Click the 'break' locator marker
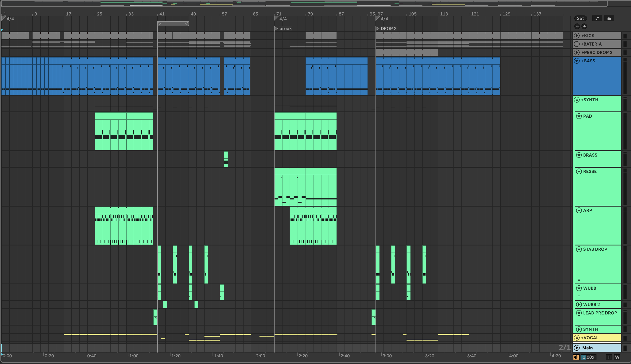 click(283, 29)
